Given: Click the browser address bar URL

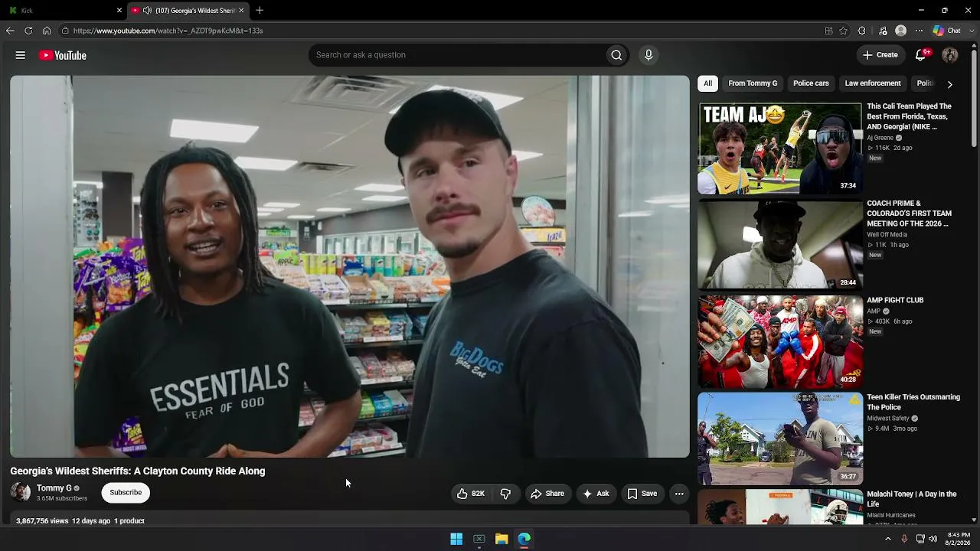Looking at the screenshot, I should [x=168, y=31].
